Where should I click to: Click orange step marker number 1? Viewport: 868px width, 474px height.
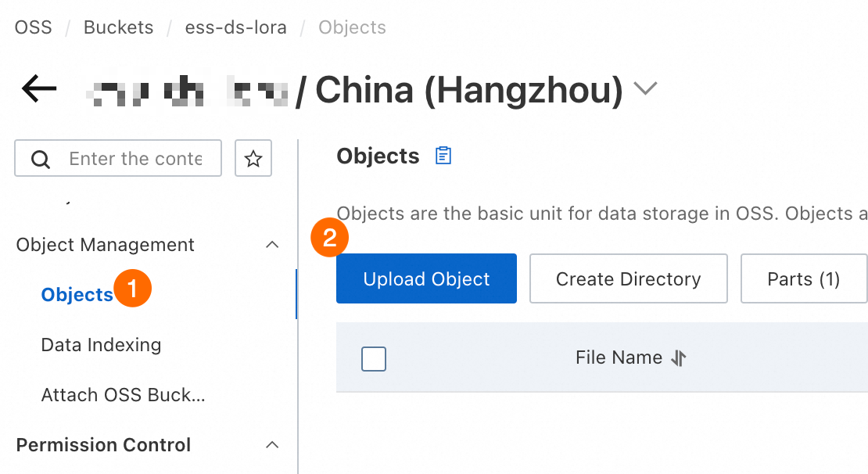[132, 289]
